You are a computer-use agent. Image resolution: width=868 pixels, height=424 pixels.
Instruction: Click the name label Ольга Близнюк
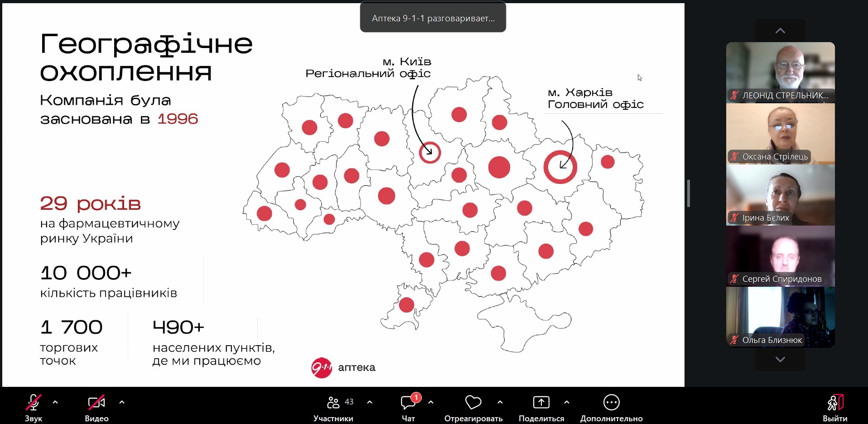pyautogui.click(x=772, y=340)
